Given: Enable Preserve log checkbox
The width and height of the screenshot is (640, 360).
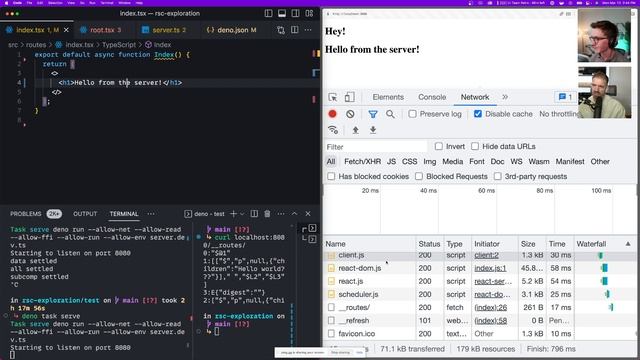Looking at the screenshot, I should point(412,114).
